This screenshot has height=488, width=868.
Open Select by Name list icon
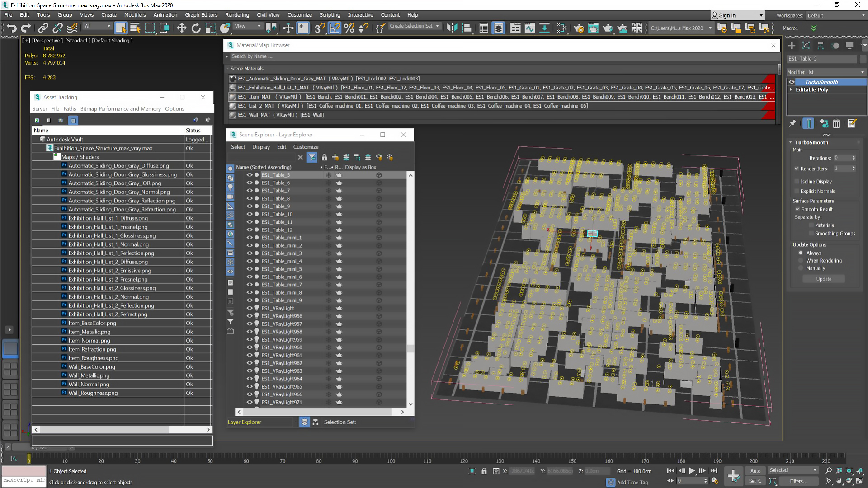[135, 28]
